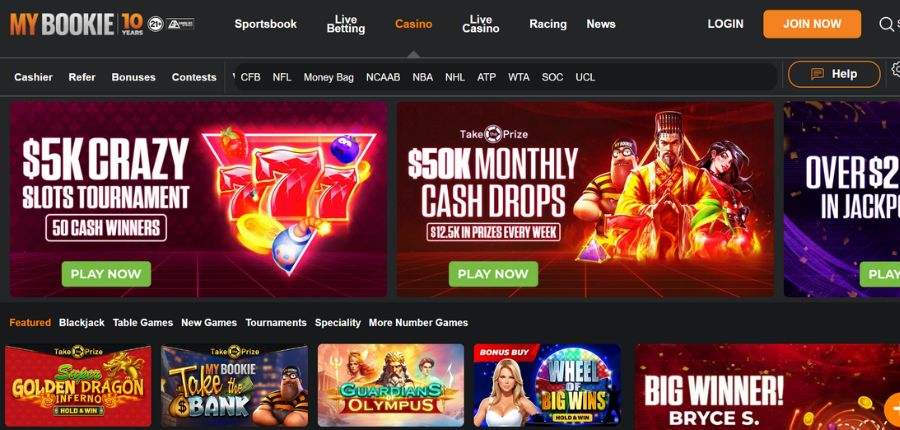Click the 21+ age badge icon
900x430 pixels.
[x=156, y=24]
